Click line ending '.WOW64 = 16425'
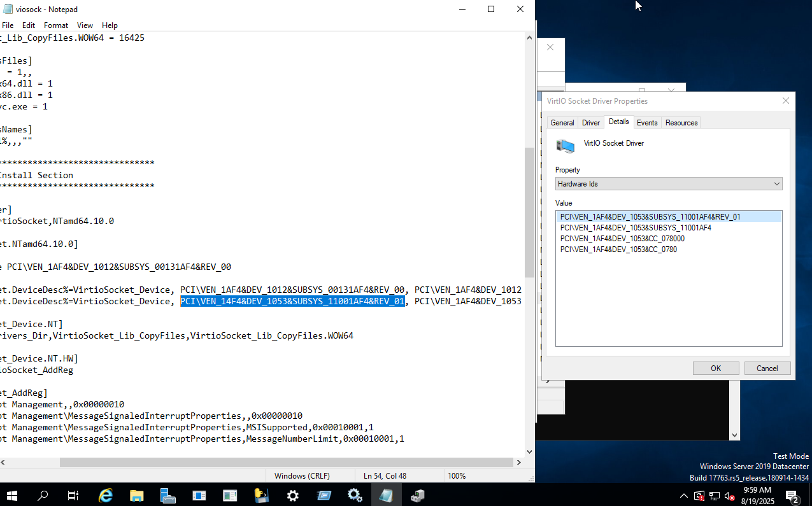Screen dimensions: 812x506 (x=72, y=38)
